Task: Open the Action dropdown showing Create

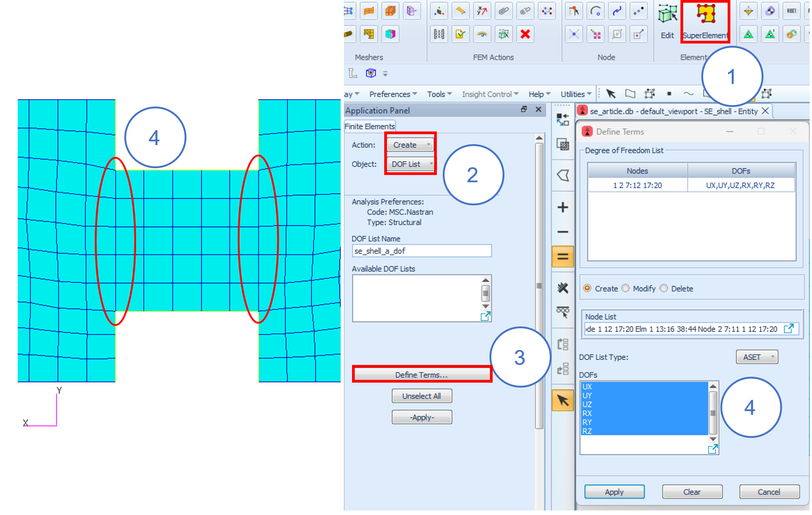Action: click(410, 145)
